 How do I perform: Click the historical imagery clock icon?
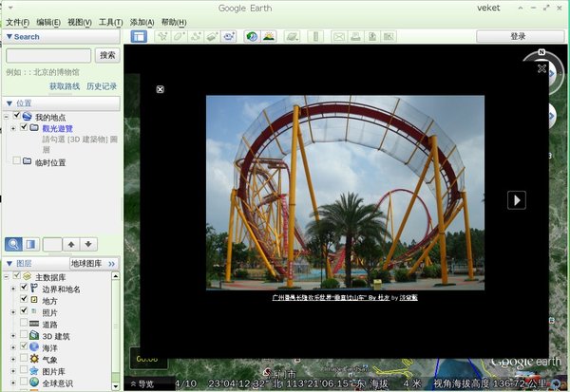pos(252,37)
